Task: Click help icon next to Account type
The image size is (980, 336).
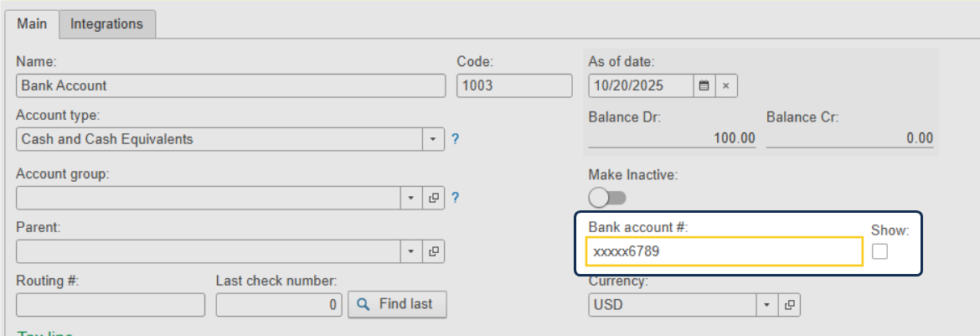Action: pos(456,139)
